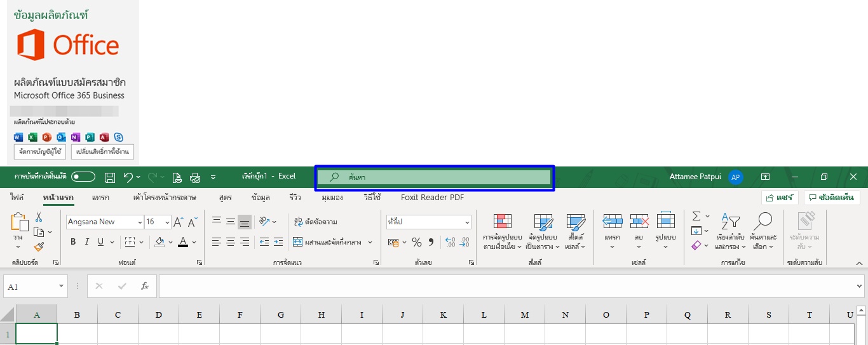This screenshot has height=345, width=868.
Task: Open the Undo history dropdown arrow
Action: coord(138,177)
